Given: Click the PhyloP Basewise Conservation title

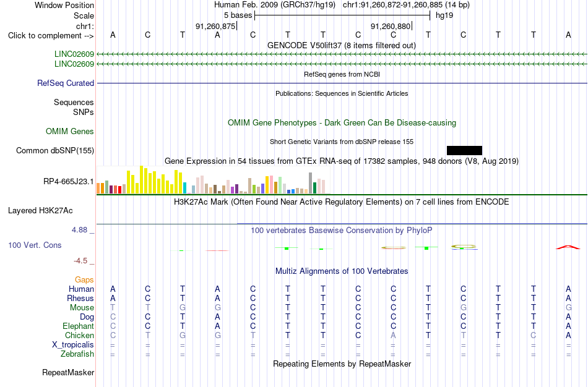Looking at the screenshot, I should [x=342, y=230].
